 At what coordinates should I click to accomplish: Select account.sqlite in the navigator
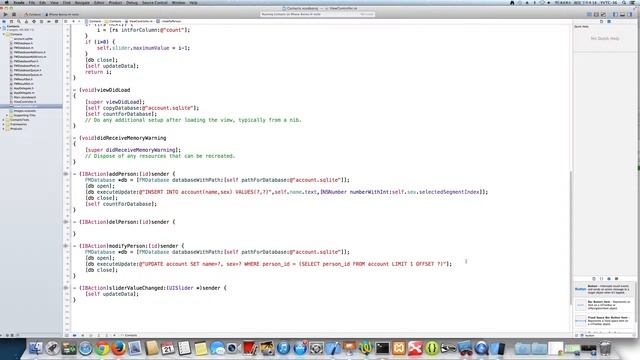(23, 39)
